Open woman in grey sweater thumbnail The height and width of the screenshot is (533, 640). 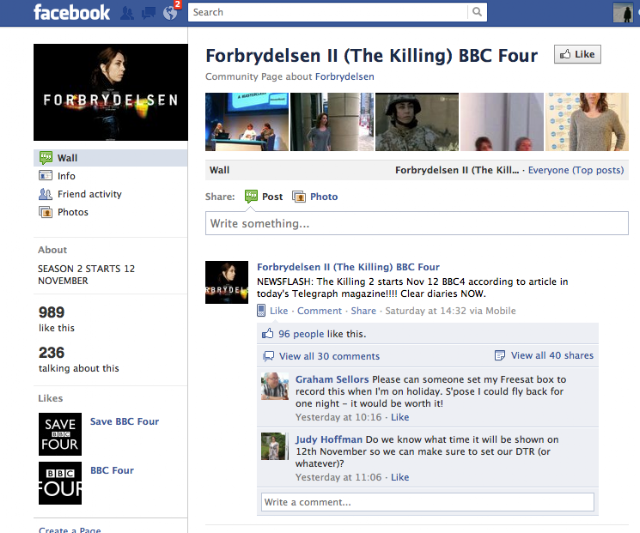pos(587,122)
